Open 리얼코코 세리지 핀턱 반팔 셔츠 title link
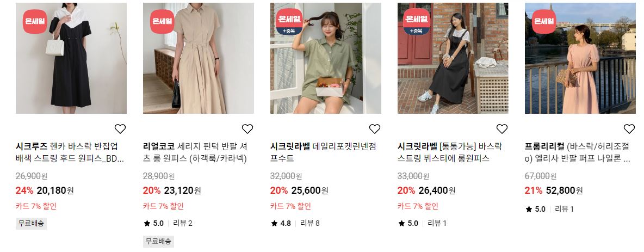Screen dimensions: 644x252 [195, 152]
